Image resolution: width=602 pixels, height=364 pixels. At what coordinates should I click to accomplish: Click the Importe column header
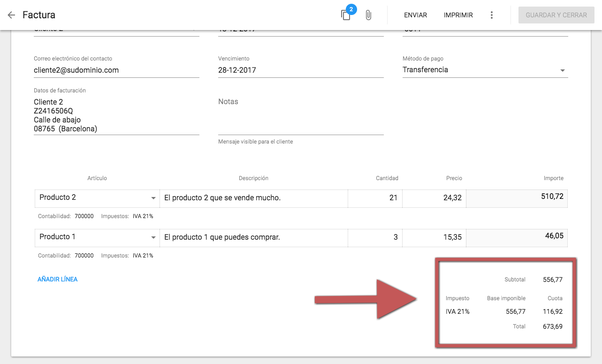click(554, 178)
